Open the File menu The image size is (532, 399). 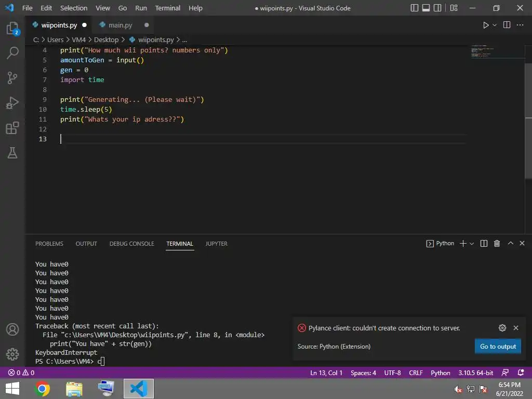[27, 8]
